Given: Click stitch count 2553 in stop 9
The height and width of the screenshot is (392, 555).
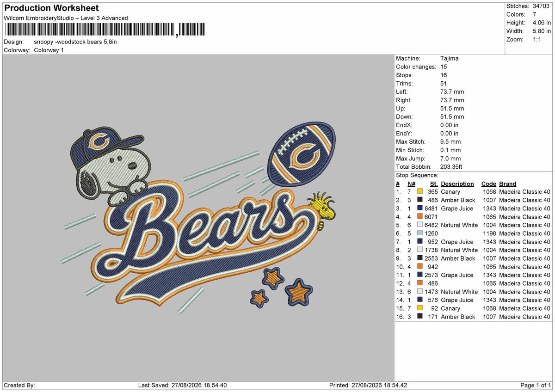Looking at the screenshot, I should [x=431, y=258].
